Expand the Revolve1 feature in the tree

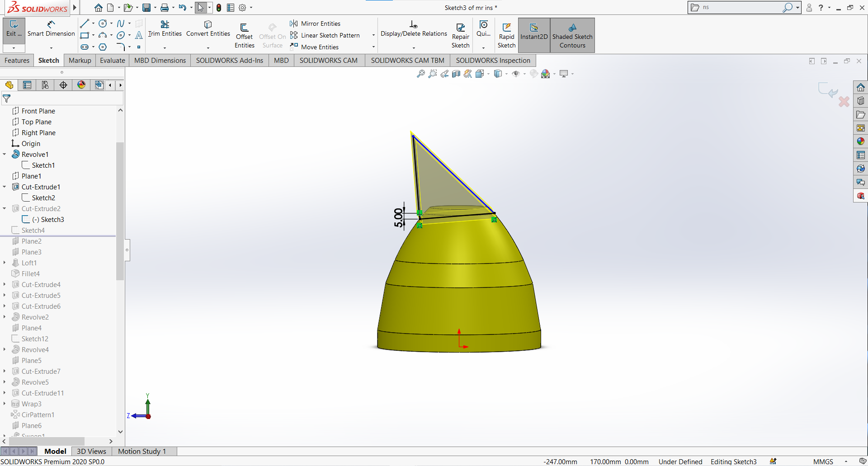coord(4,154)
